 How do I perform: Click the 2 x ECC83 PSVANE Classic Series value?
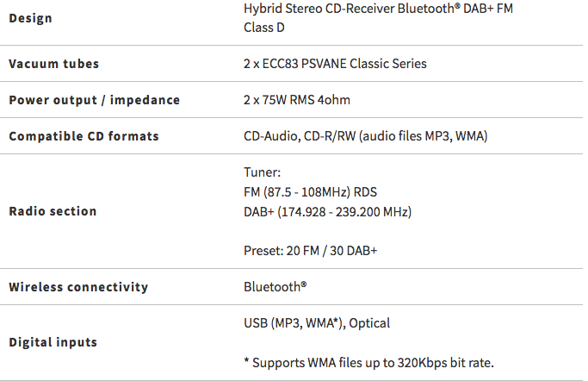coord(335,64)
